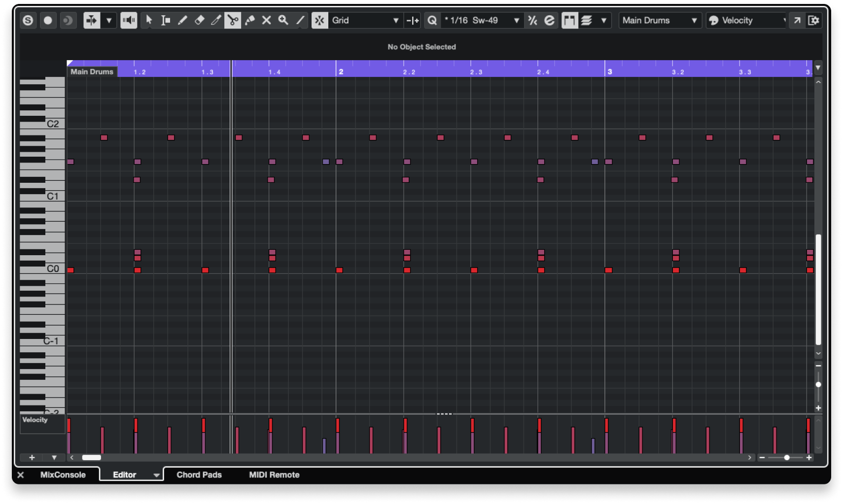Enable Record in Editor button
The height and width of the screenshot is (504, 843).
48,20
